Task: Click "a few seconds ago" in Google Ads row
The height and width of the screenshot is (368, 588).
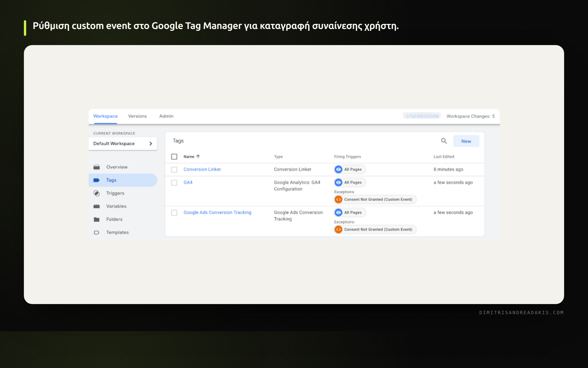Action: [453, 213]
